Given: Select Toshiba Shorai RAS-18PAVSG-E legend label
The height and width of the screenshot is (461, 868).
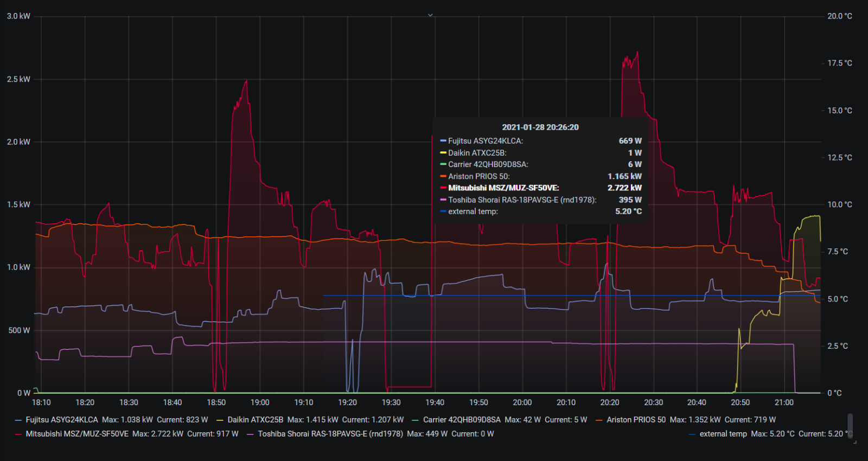Looking at the screenshot, I should point(330,434).
